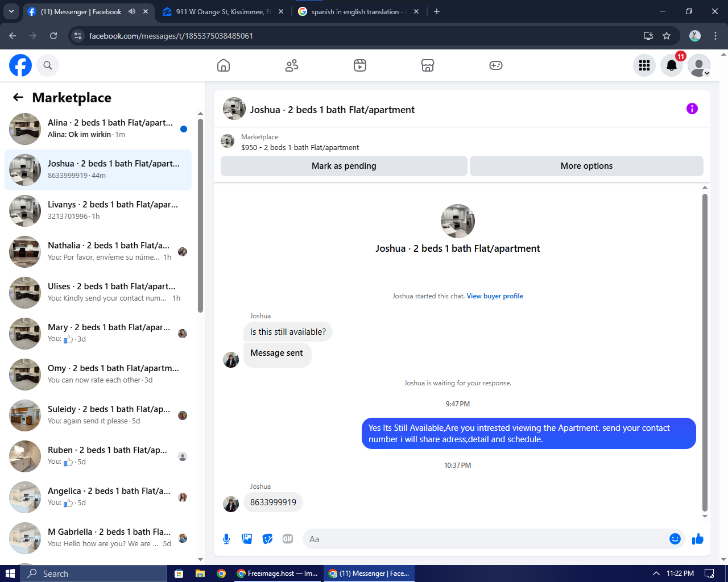Open the Friends icon in the top bar
The width and height of the screenshot is (728, 582).
(x=292, y=65)
